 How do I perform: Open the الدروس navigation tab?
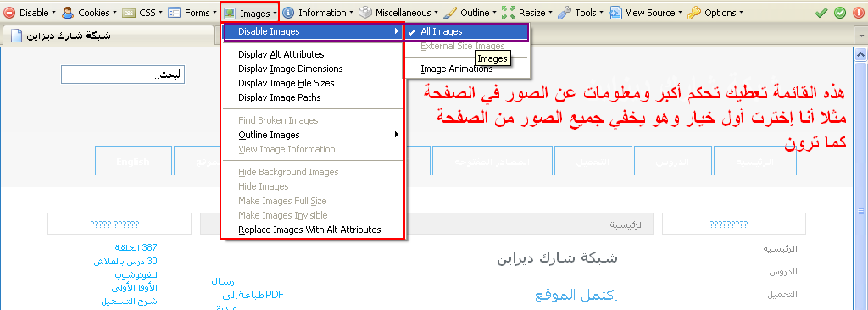(x=672, y=162)
